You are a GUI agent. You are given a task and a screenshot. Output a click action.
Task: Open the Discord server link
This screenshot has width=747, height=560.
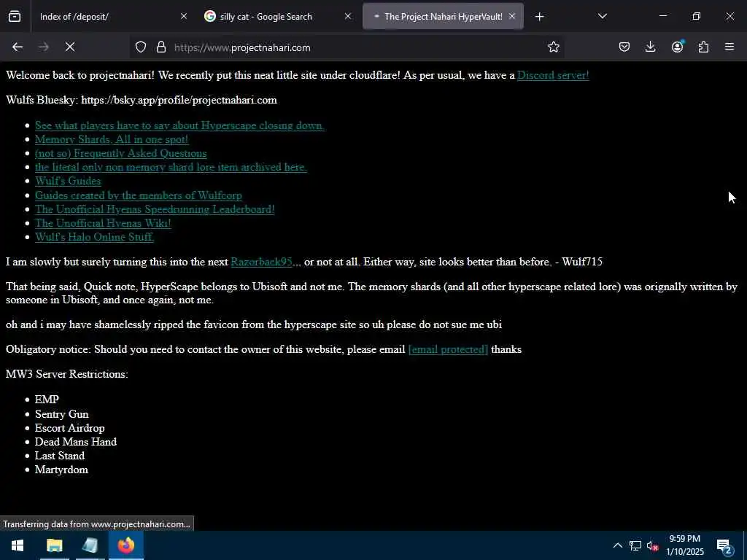[553, 75]
